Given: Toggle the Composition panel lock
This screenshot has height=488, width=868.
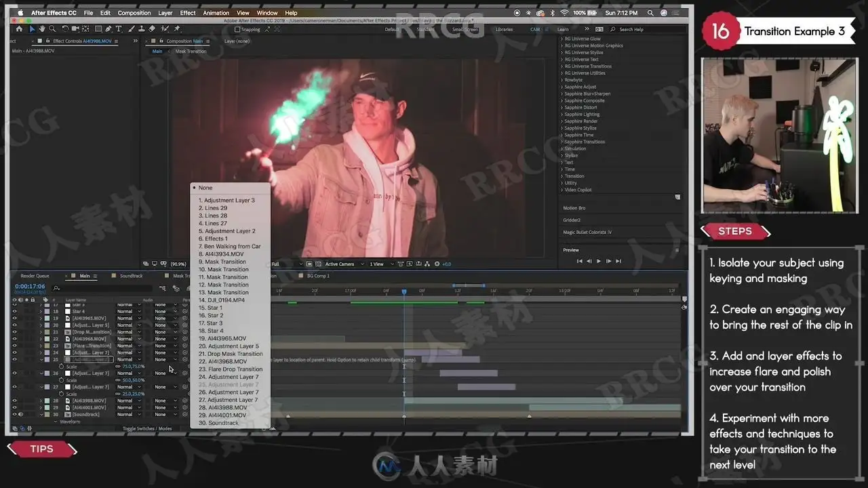Looking at the screenshot, I should [x=161, y=41].
